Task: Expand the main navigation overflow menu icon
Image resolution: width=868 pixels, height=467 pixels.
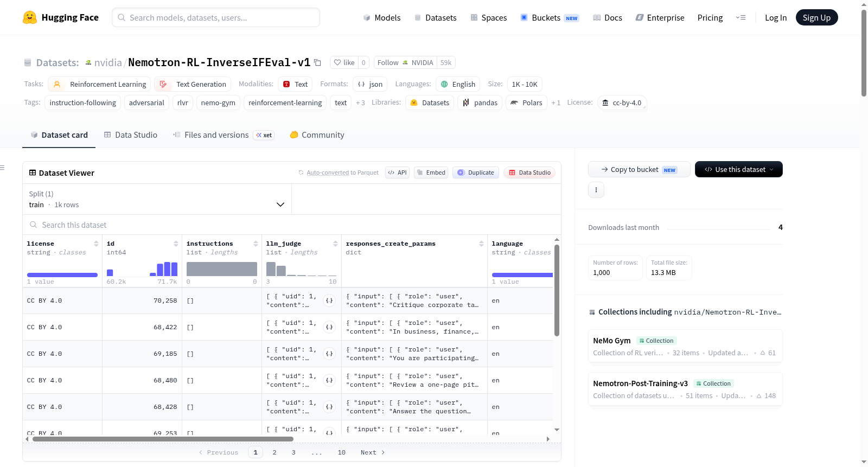Action: (x=741, y=17)
